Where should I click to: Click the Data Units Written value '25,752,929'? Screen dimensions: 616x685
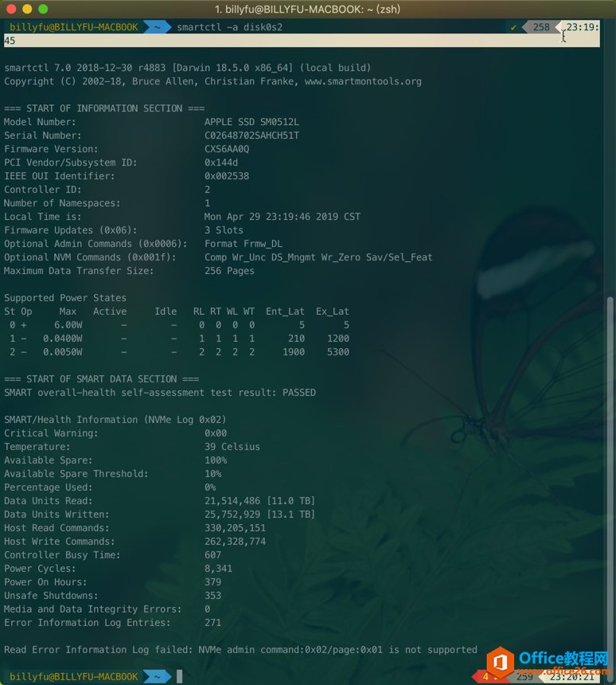coord(232,515)
